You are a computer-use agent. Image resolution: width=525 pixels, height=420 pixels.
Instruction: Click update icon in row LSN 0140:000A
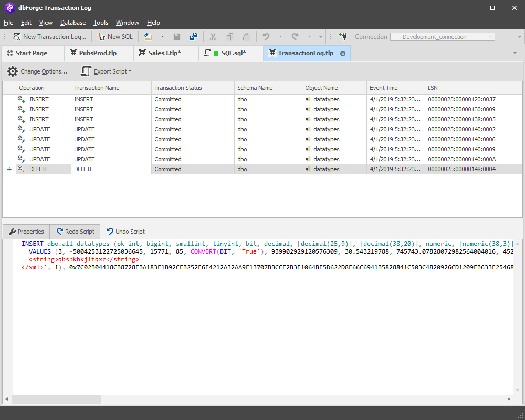tap(22, 159)
